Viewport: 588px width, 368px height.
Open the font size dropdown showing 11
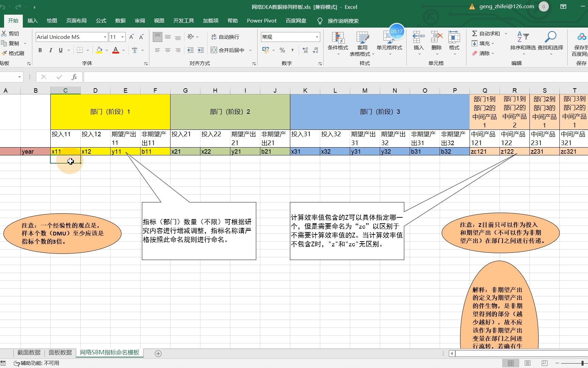(x=122, y=37)
